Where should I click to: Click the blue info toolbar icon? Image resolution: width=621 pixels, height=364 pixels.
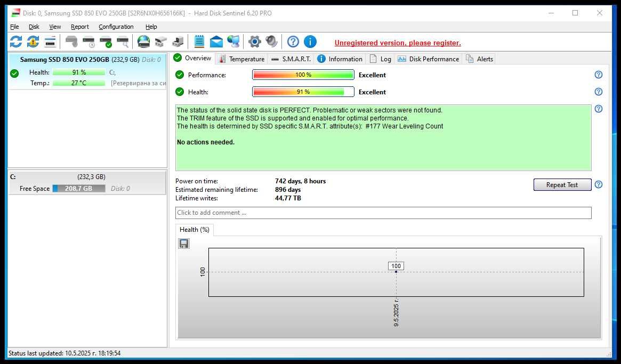(x=310, y=41)
